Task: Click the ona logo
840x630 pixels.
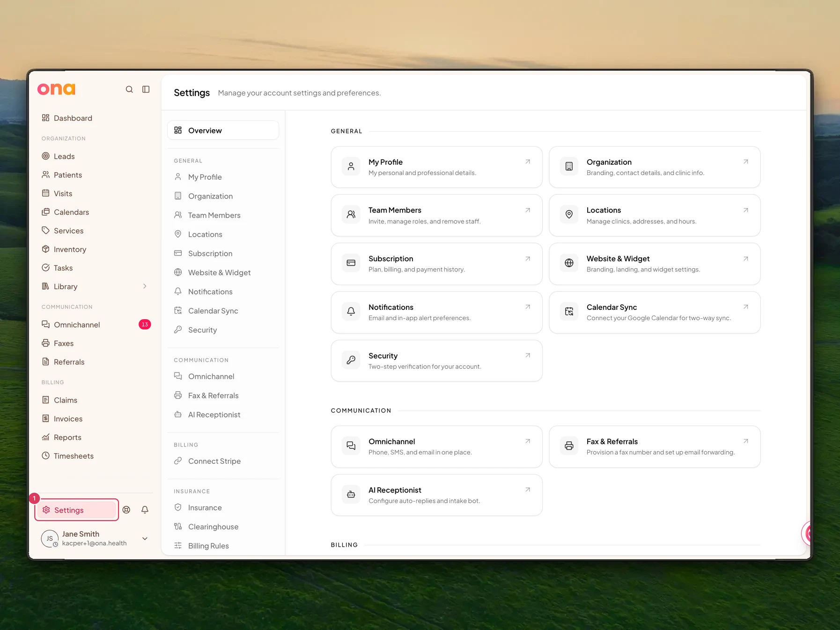Action: click(x=56, y=89)
